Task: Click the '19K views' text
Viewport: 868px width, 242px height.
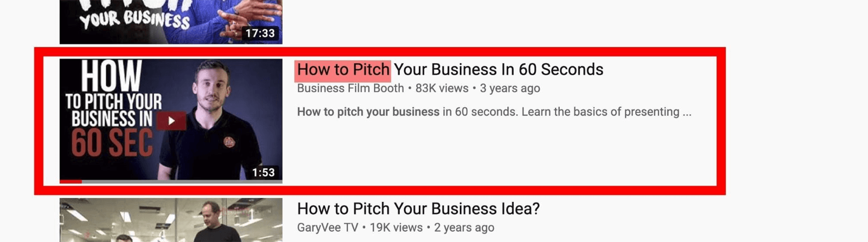Action: click(396, 227)
